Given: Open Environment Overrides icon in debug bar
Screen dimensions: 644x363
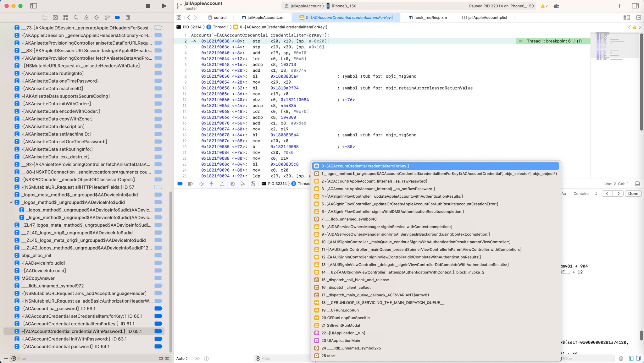Looking at the screenshot, I should [x=253, y=184].
